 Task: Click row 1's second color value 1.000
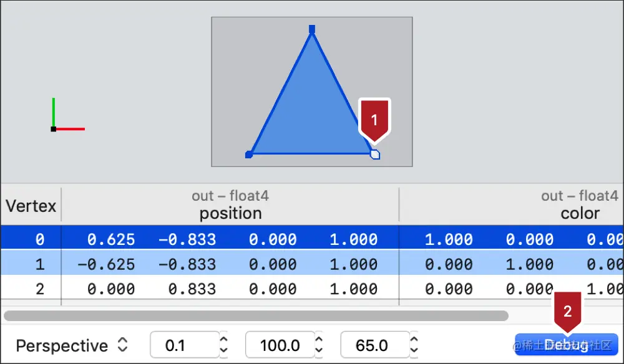point(529,264)
